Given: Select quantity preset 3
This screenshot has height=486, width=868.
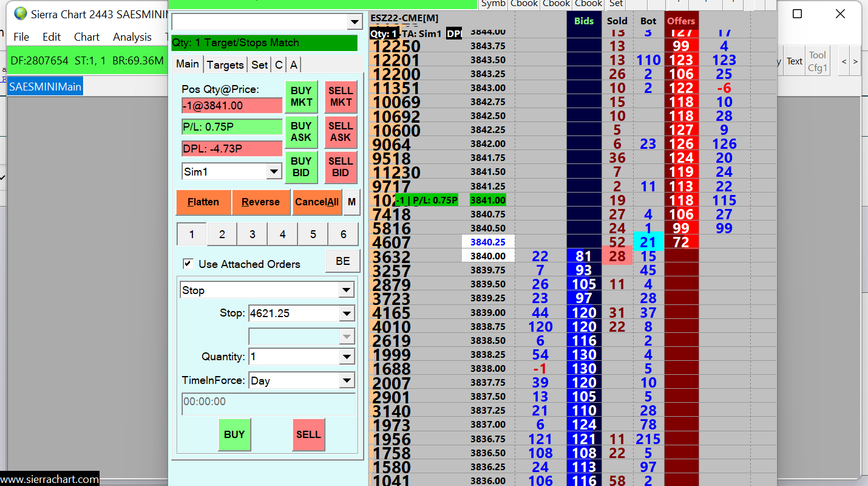Looking at the screenshot, I should click(x=253, y=234).
